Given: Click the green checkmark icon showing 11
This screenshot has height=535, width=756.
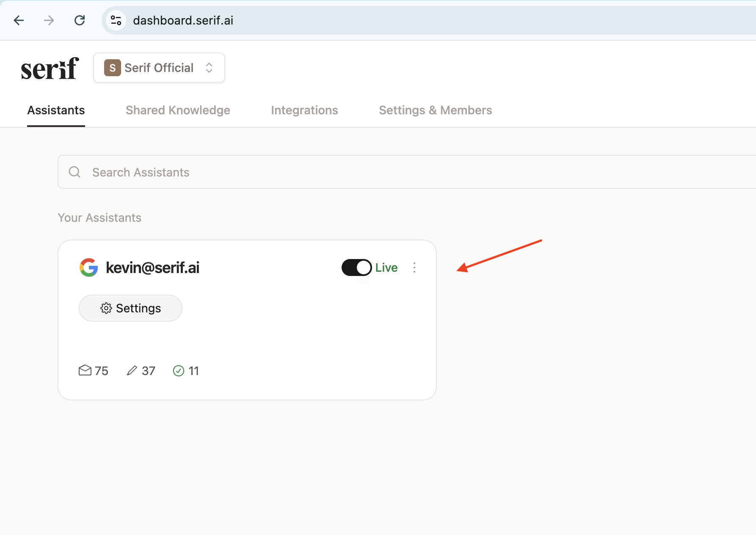Looking at the screenshot, I should click(179, 371).
